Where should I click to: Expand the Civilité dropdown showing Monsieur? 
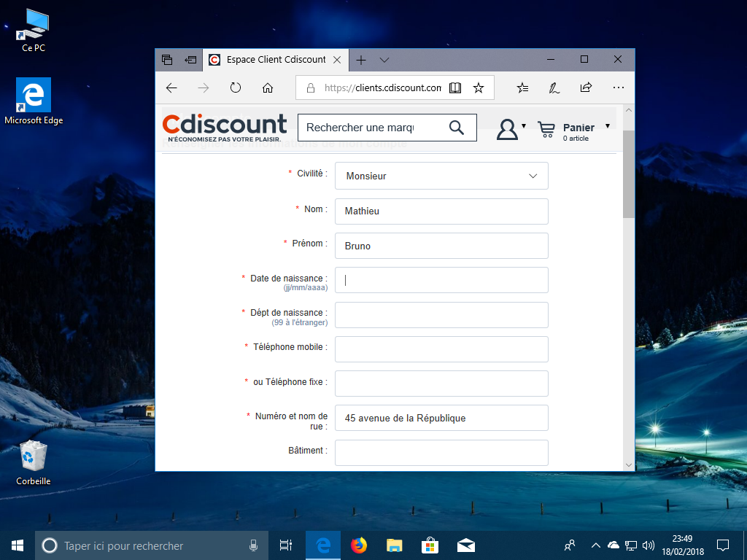pos(441,176)
